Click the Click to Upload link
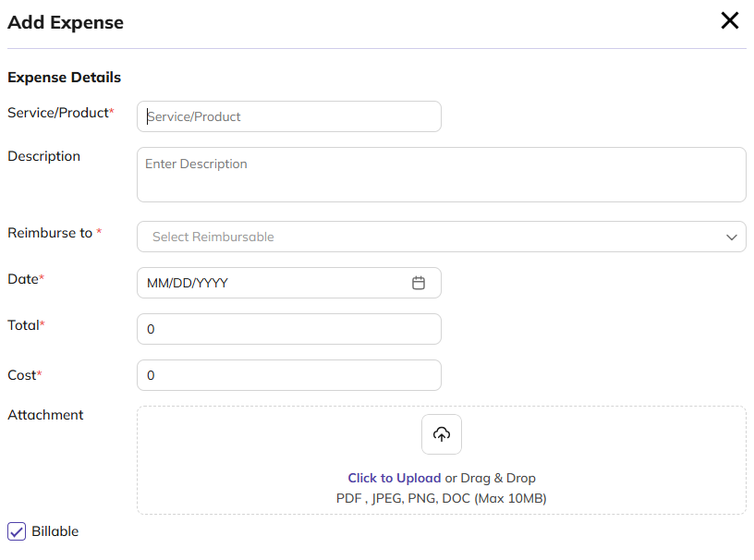Image resolution: width=754 pixels, height=560 pixels. point(394,478)
